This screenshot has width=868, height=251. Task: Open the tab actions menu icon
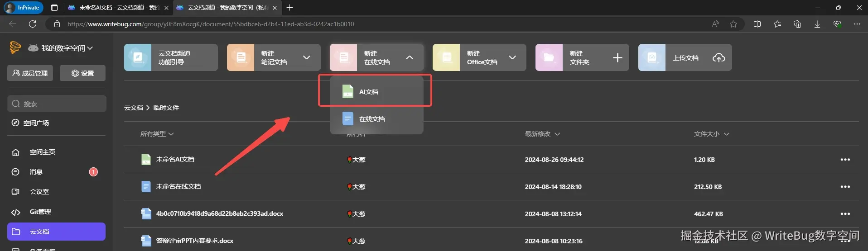[54, 8]
